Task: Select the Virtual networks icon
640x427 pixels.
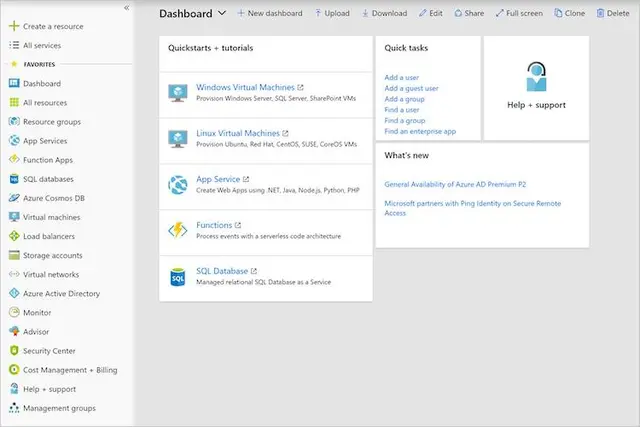Action: [14, 274]
